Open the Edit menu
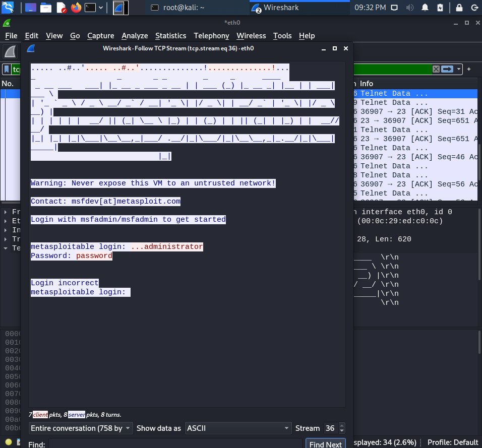Image resolution: width=482 pixels, height=448 pixels. [31, 36]
